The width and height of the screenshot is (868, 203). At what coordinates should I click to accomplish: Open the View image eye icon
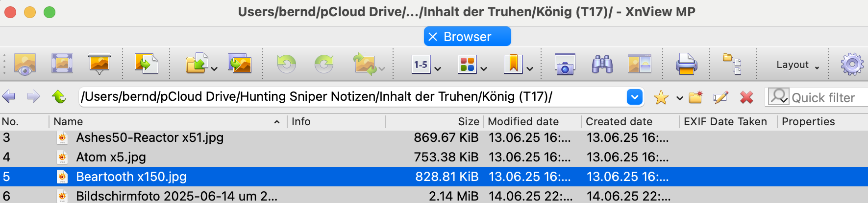coord(25,64)
